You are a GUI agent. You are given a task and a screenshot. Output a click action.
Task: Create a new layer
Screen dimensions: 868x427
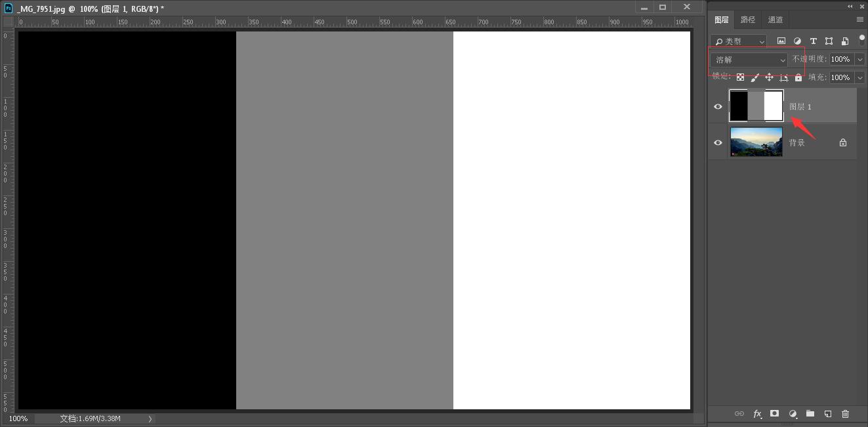828,414
